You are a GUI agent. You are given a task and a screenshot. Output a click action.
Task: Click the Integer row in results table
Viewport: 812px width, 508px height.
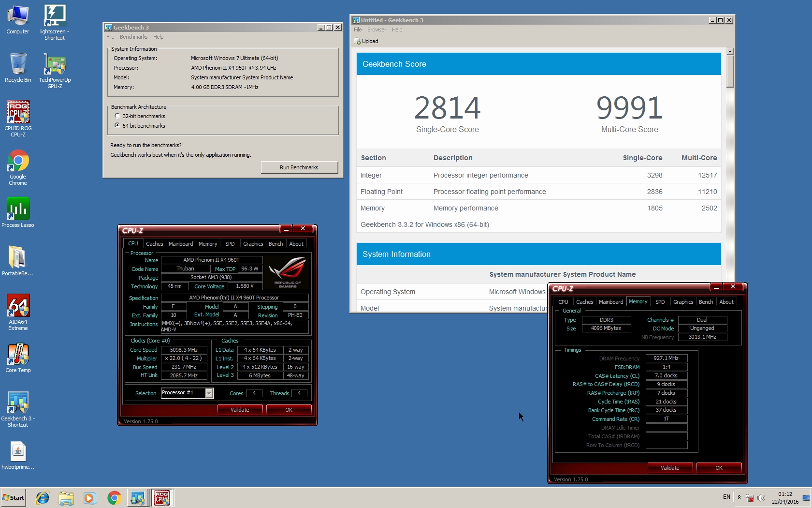(x=539, y=175)
